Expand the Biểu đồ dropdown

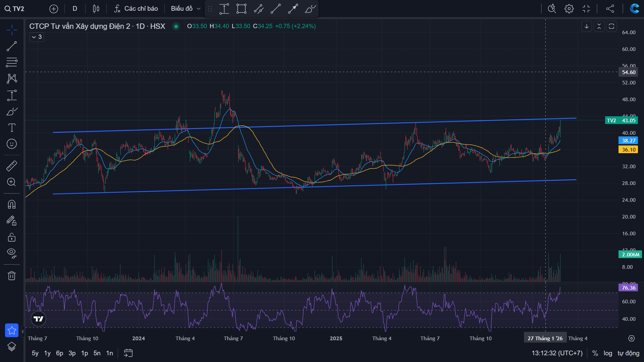[x=185, y=9]
